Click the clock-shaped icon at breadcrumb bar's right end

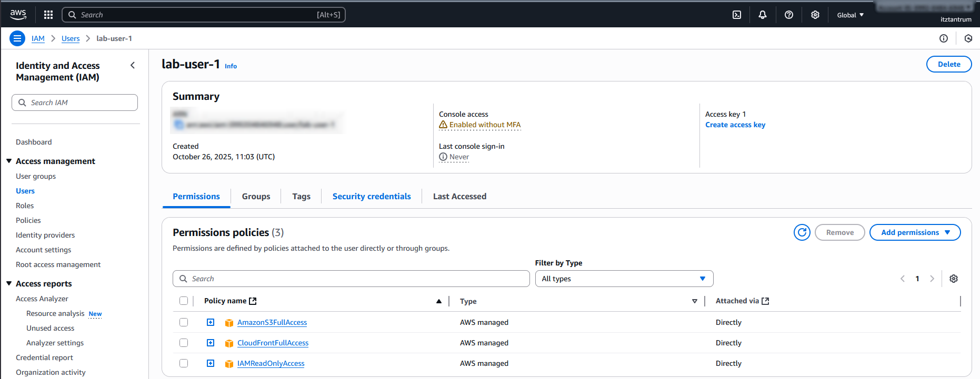pos(968,38)
